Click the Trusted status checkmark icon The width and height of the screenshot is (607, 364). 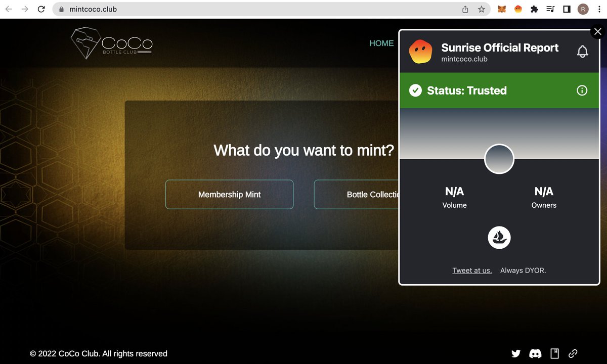coord(415,90)
